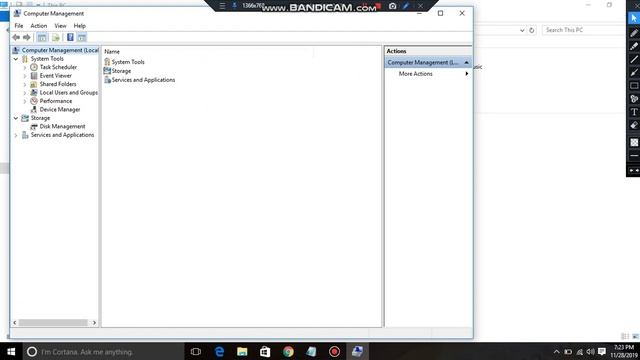Open File Explorer address bar history dropdown
640x360 pixels.
pyautogui.click(x=522, y=30)
